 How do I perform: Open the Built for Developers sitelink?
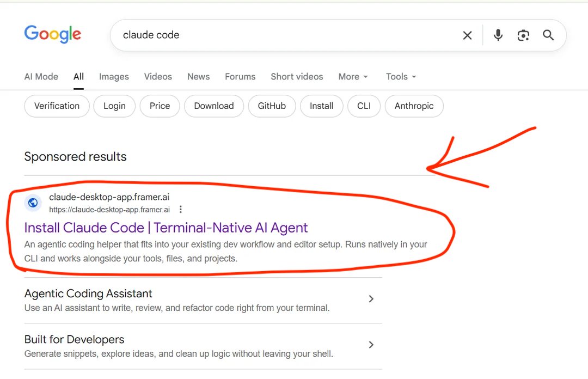[x=74, y=339]
